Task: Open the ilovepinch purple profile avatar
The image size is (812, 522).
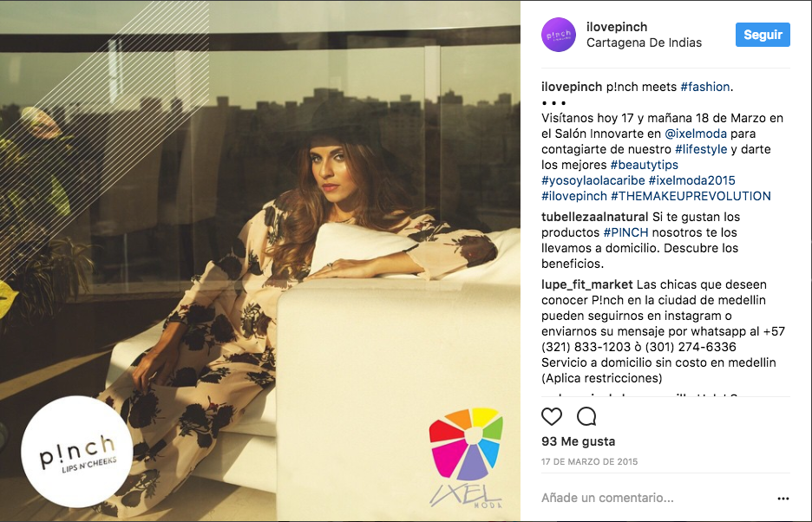Action: coord(559,35)
